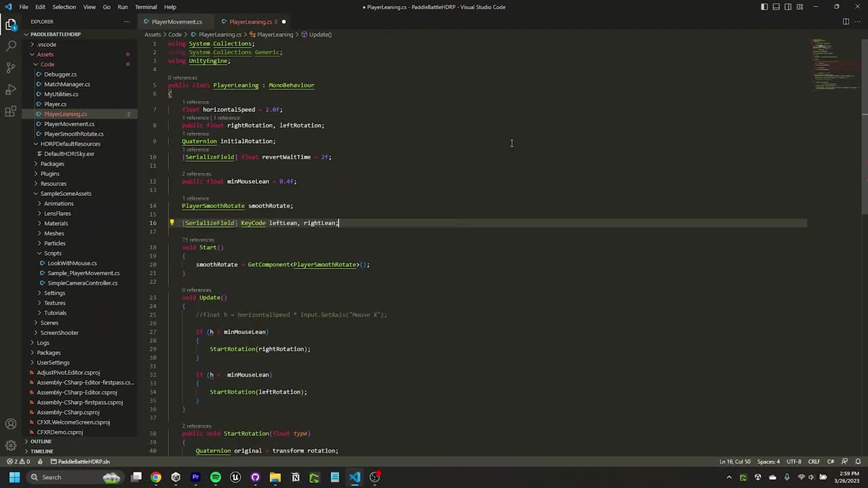
Task: Change line ending from CRLF in status bar
Action: point(814,462)
